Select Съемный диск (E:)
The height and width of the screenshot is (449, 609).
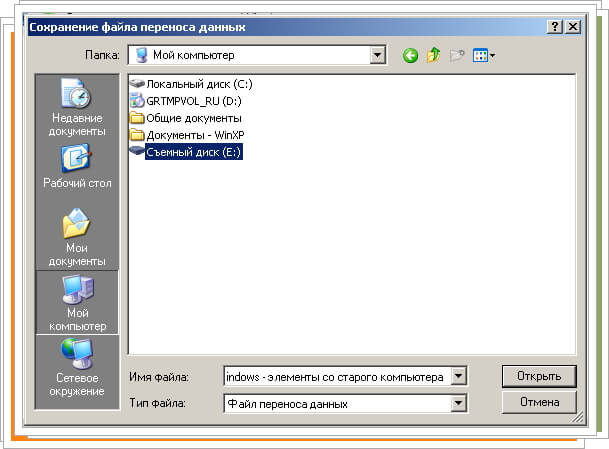[194, 152]
